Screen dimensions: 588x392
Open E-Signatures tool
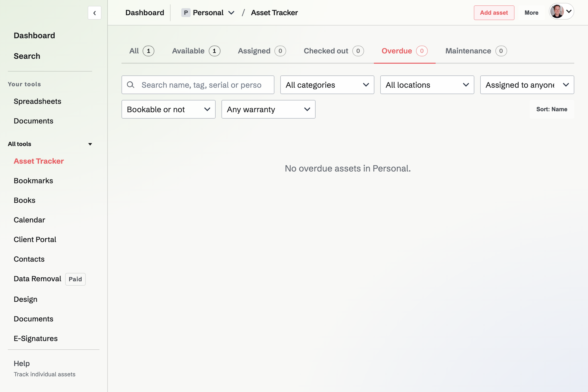click(x=36, y=338)
